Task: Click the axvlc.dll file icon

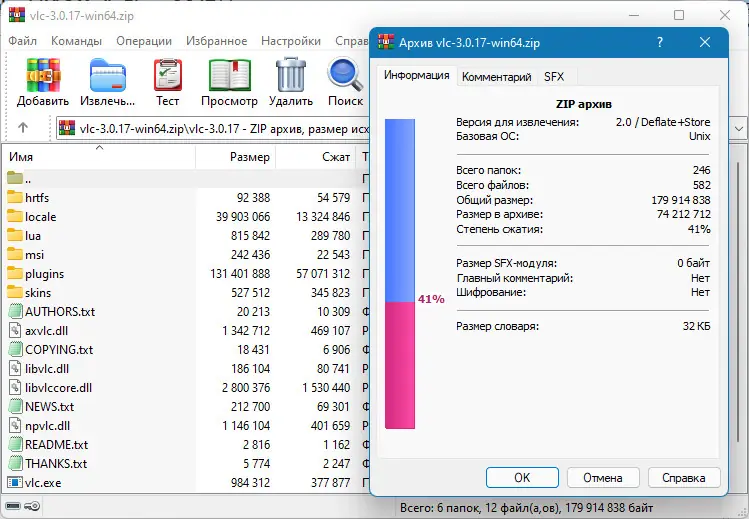Action: tap(15, 330)
